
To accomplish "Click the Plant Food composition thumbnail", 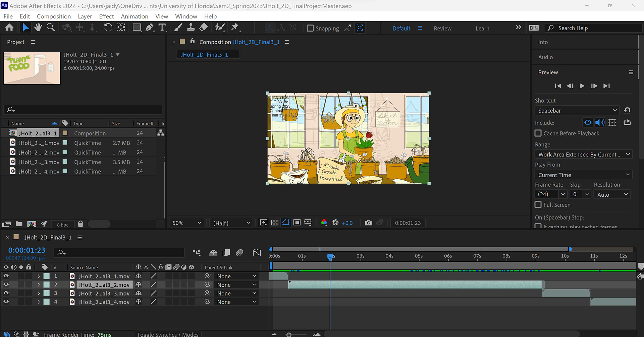I will point(32,68).
